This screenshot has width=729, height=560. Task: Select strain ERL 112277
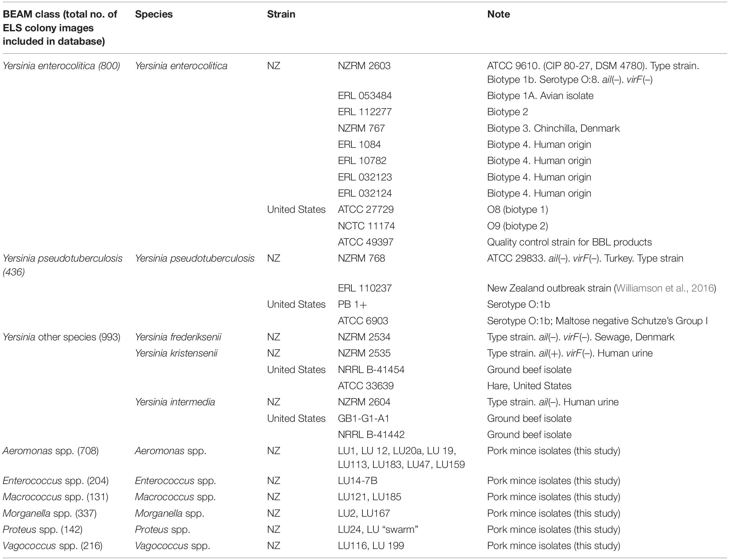[365, 112]
